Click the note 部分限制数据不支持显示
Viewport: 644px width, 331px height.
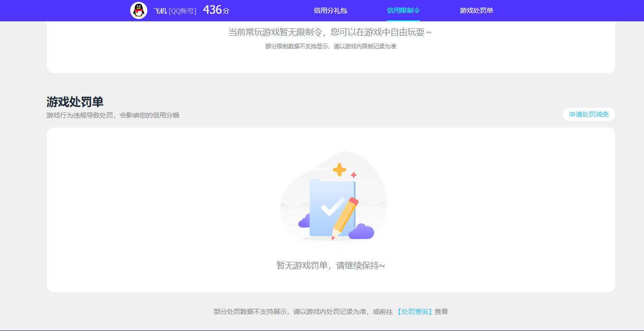pyautogui.click(x=296, y=46)
